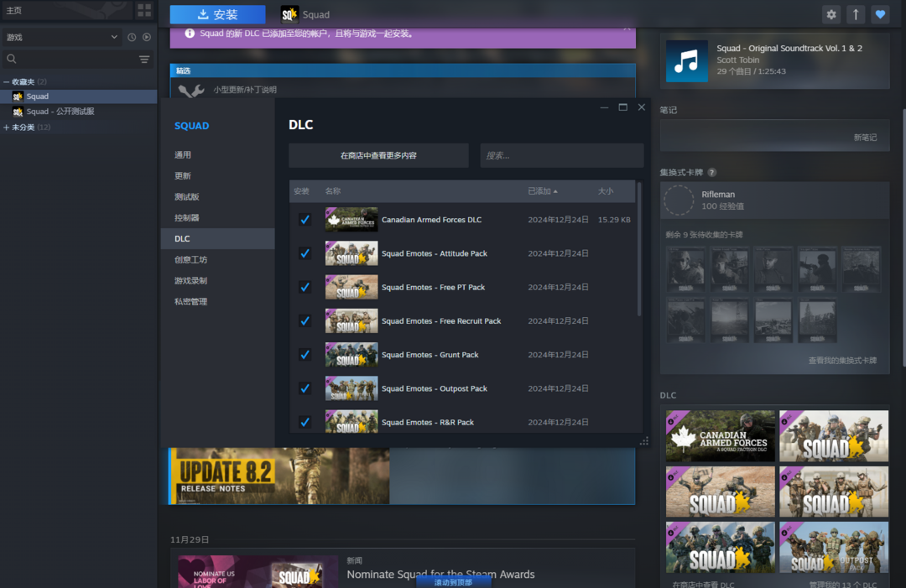Screen dimensions: 906x588
Task: Click the grid view icon in the sidebar
Action: pyautogui.click(x=144, y=10)
